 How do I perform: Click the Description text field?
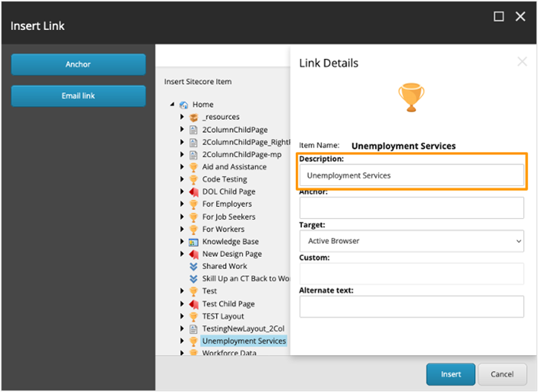click(411, 175)
